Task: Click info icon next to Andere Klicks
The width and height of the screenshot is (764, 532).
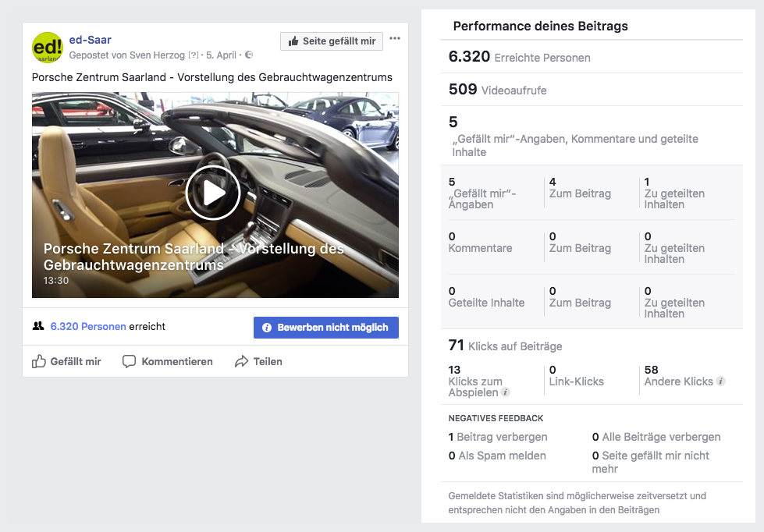Action: [720, 381]
